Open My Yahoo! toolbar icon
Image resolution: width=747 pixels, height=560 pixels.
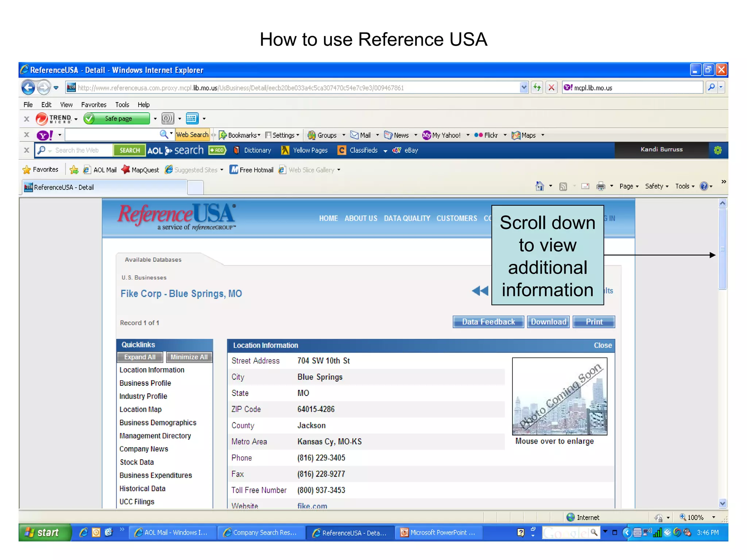click(x=426, y=135)
